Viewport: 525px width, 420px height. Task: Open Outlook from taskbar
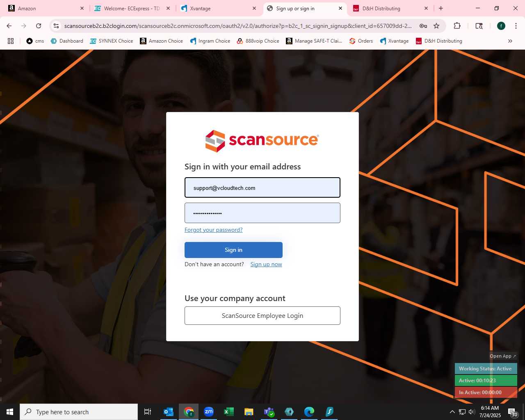pos(169,412)
